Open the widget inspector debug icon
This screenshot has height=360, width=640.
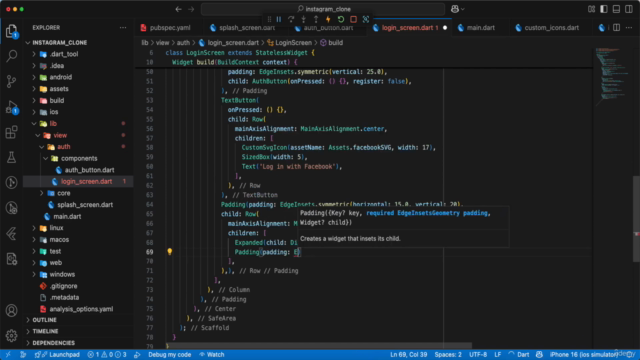(x=366, y=19)
